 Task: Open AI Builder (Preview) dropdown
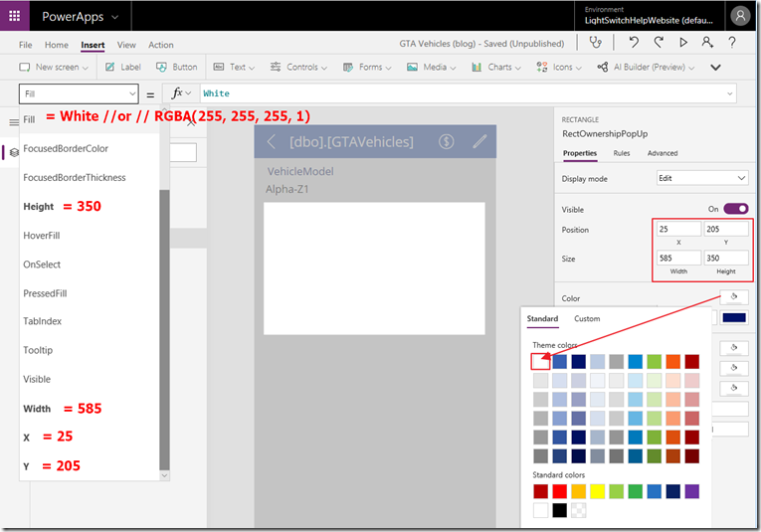pos(646,67)
